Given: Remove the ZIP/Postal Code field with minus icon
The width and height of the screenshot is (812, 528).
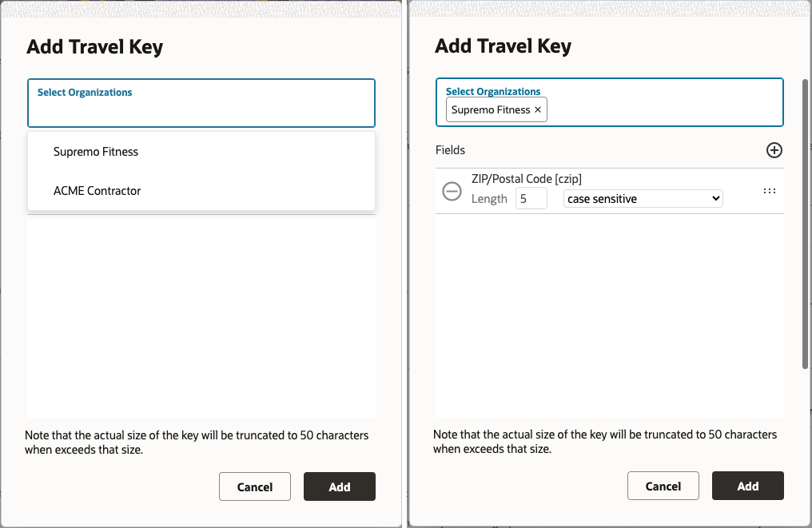Looking at the screenshot, I should pyautogui.click(x=452, y=191).
